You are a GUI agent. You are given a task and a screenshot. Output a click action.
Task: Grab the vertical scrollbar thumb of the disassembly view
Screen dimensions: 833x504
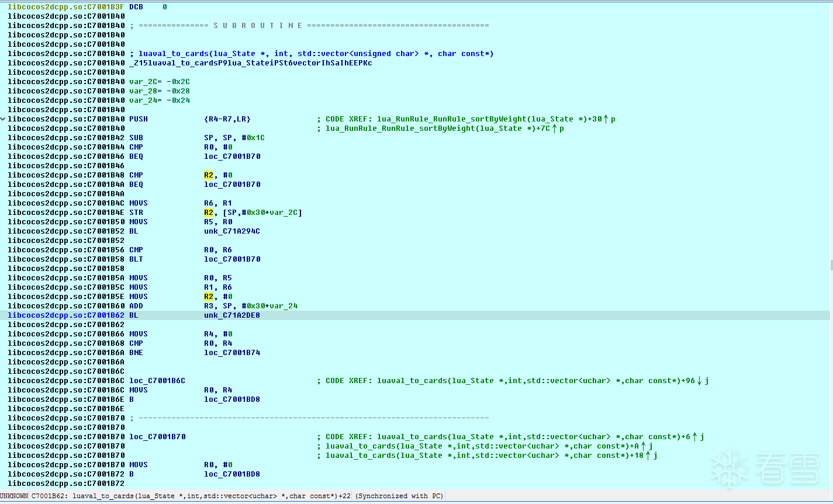(x=831, y=266)
